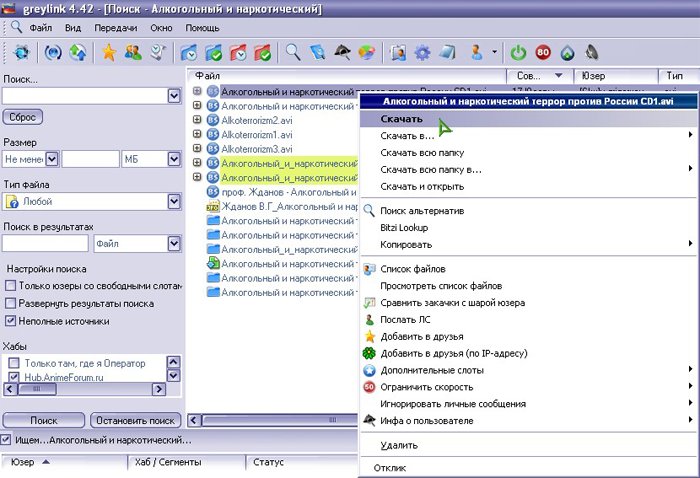The height and width of the screenshot is (478, 700).
Task: Click the Поиск button at bottom
Action: 43,420
